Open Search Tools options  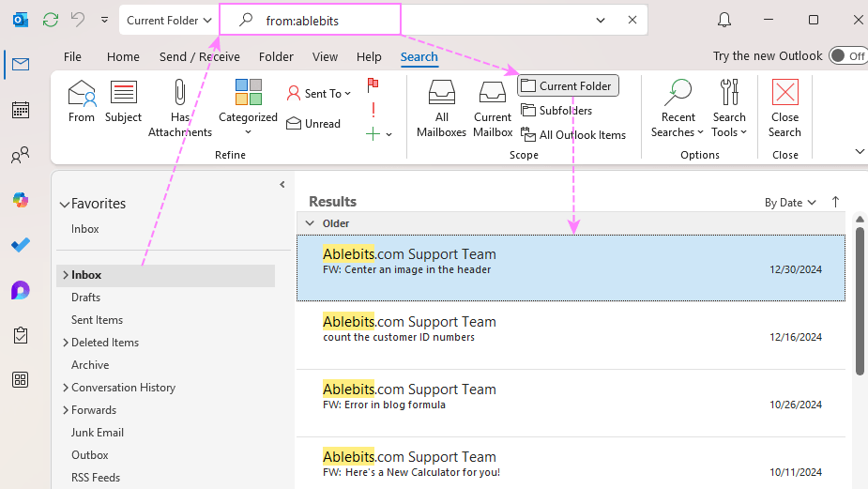click(729, 108)
